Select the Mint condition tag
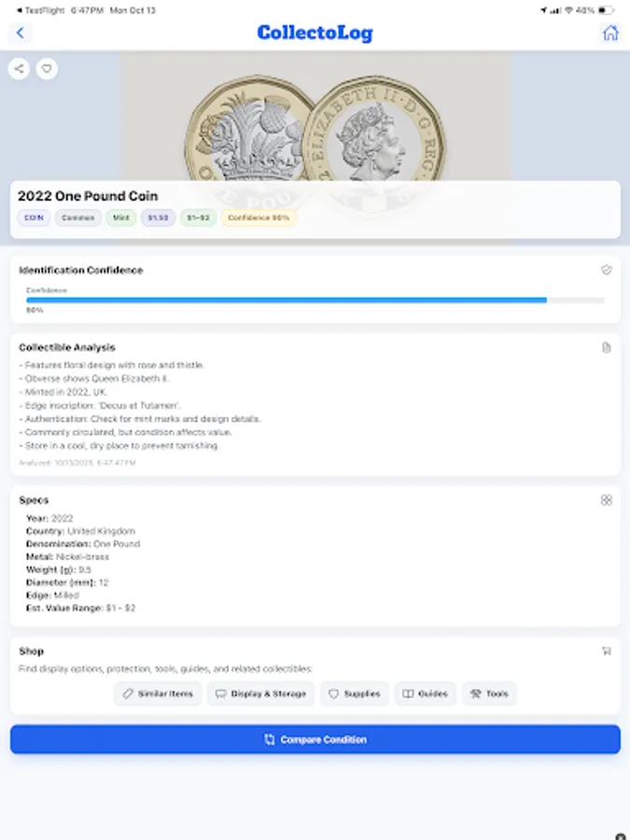This screenshot has width=630, height=840. (x=121, y=217)
